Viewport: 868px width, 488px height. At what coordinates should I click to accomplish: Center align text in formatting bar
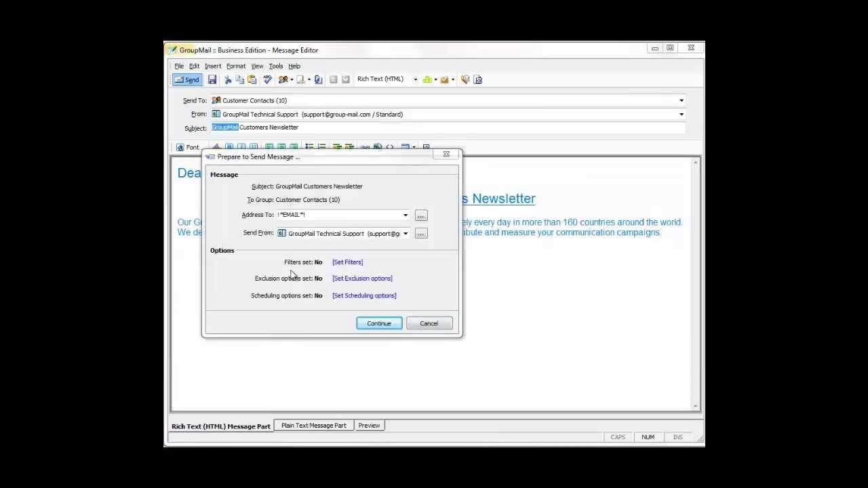pyautogui.click(x=281, y=146)
